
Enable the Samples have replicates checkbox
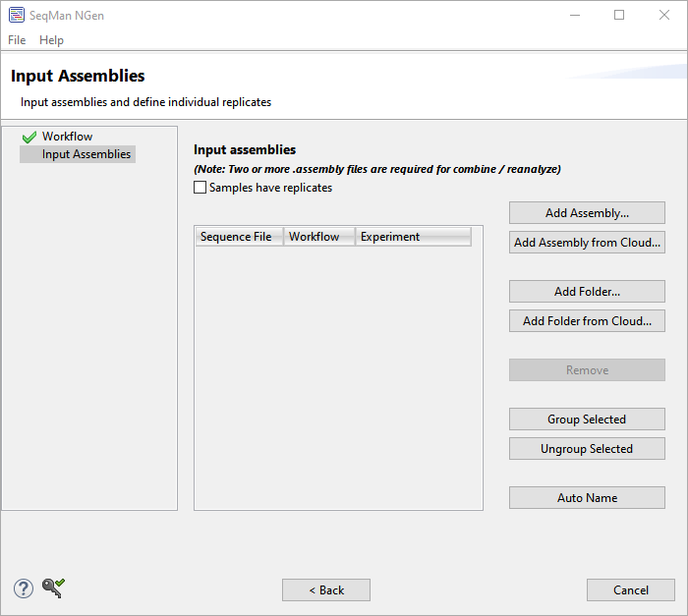[x=201, y=188]
